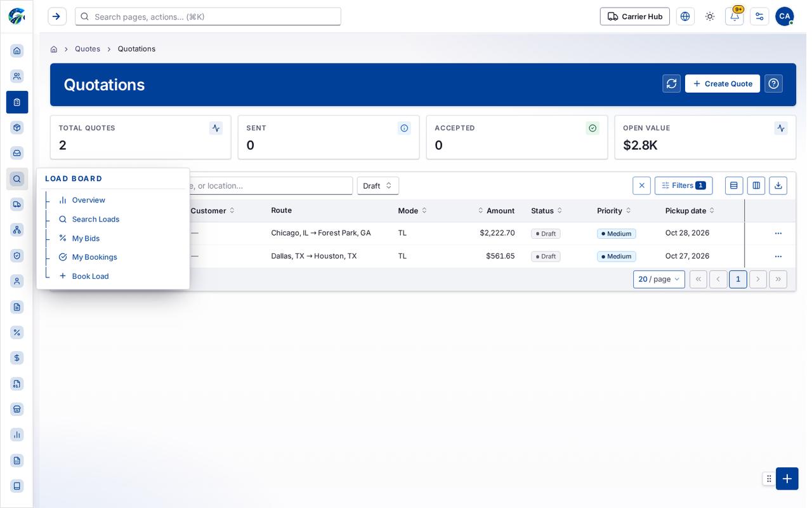The image size is (812, 508).
Task: Open row actions for Dallas, TX quote
Action: (x=778, y=257)
